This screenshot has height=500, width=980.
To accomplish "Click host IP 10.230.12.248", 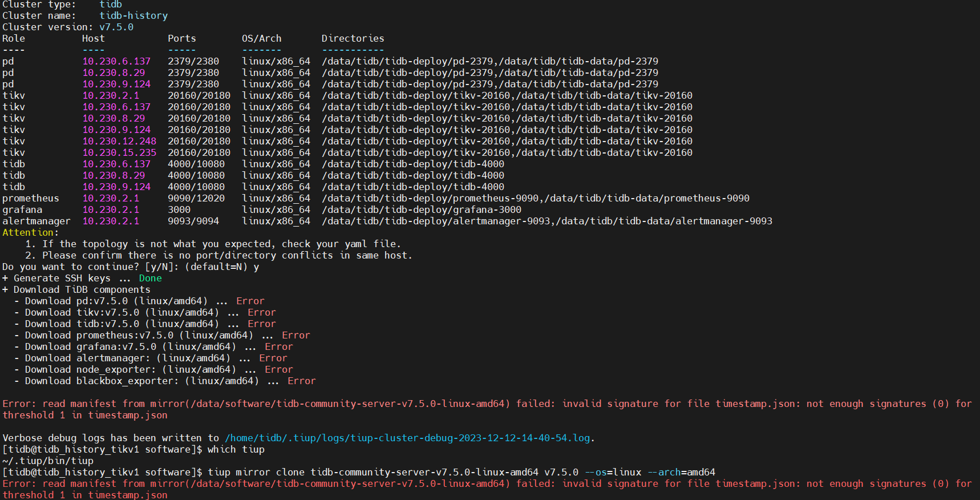I will [119, 141].
